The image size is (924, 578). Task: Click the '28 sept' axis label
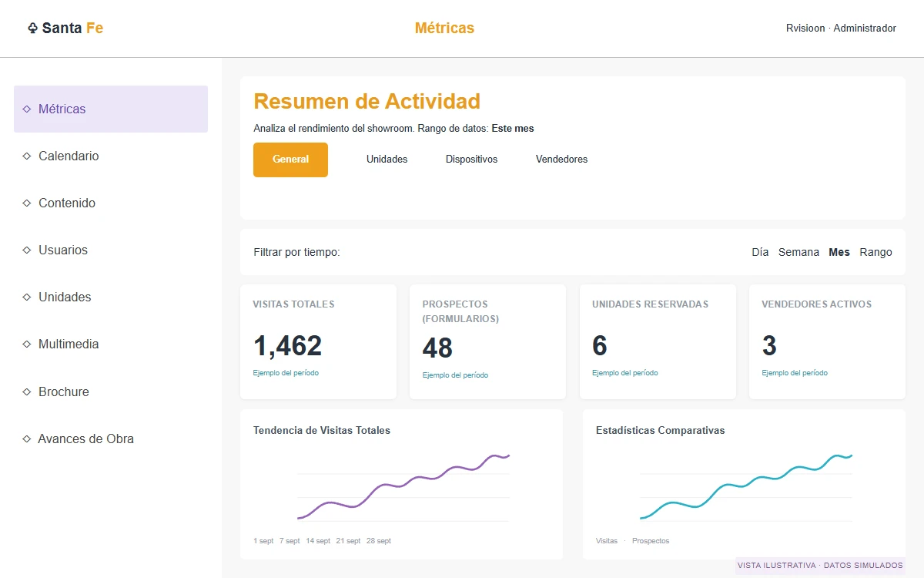click(x=379, y=541)
